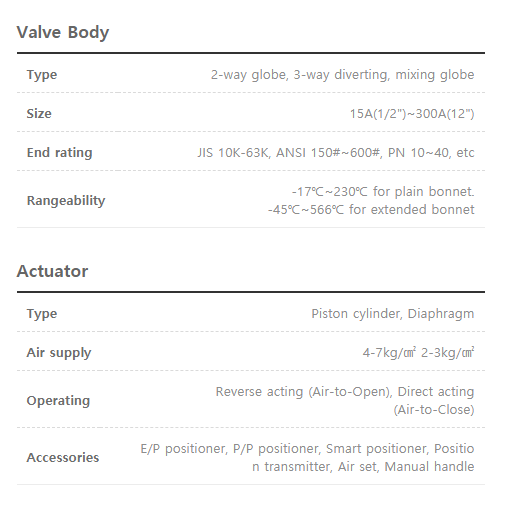This screenshot has width=532, height=515.
Task: Click the Accessories row label
Action: click(x=63, y=458)
